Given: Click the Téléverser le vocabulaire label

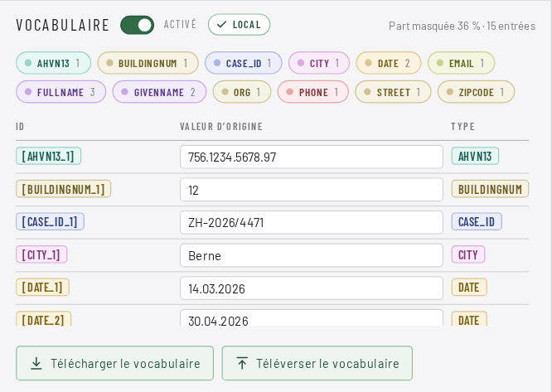Looking at the screenshot, I should point(327,364).
